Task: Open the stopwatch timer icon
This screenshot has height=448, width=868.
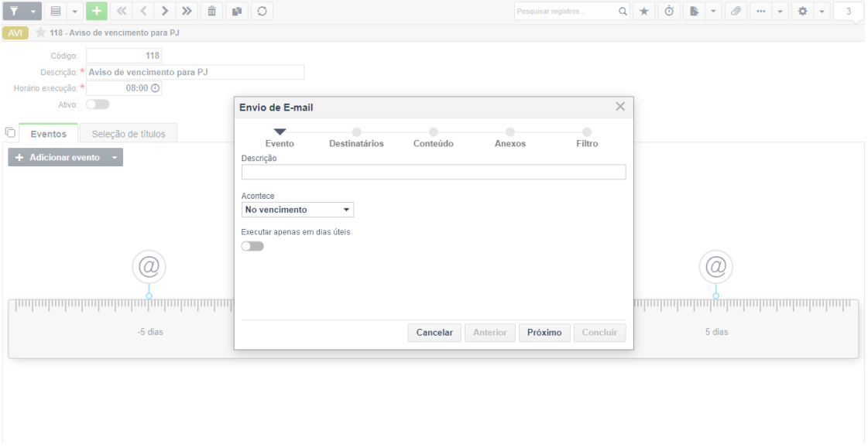Action: (x=669, y=11)
